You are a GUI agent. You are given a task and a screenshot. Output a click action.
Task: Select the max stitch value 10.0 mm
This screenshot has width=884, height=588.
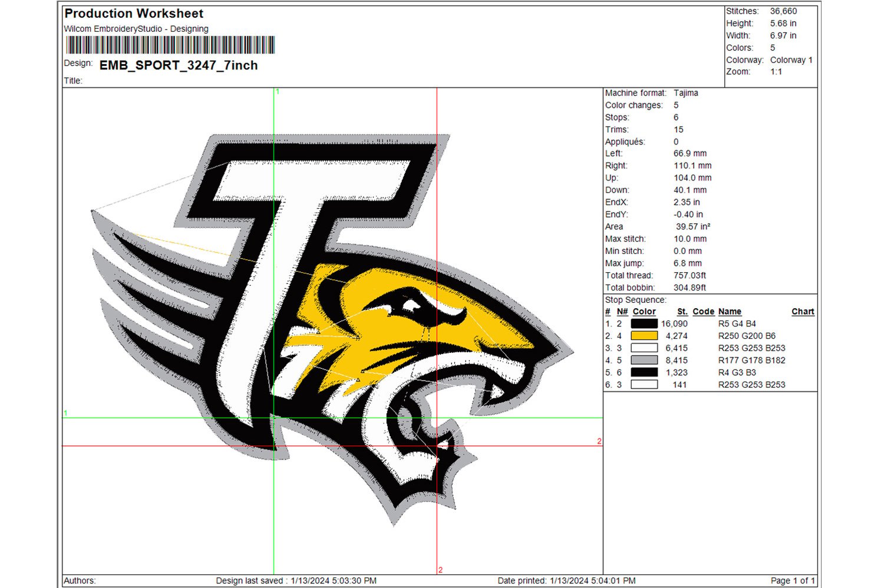click(690, 239)
